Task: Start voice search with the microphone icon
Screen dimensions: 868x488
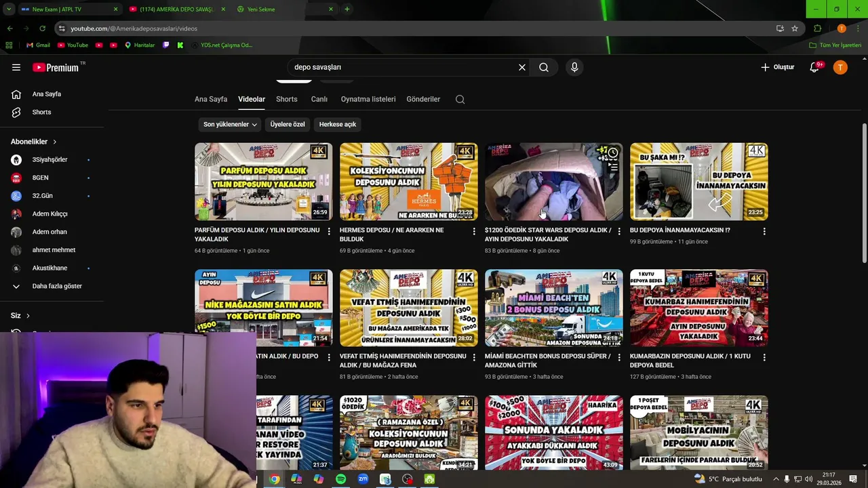Action: pos(574,67)
